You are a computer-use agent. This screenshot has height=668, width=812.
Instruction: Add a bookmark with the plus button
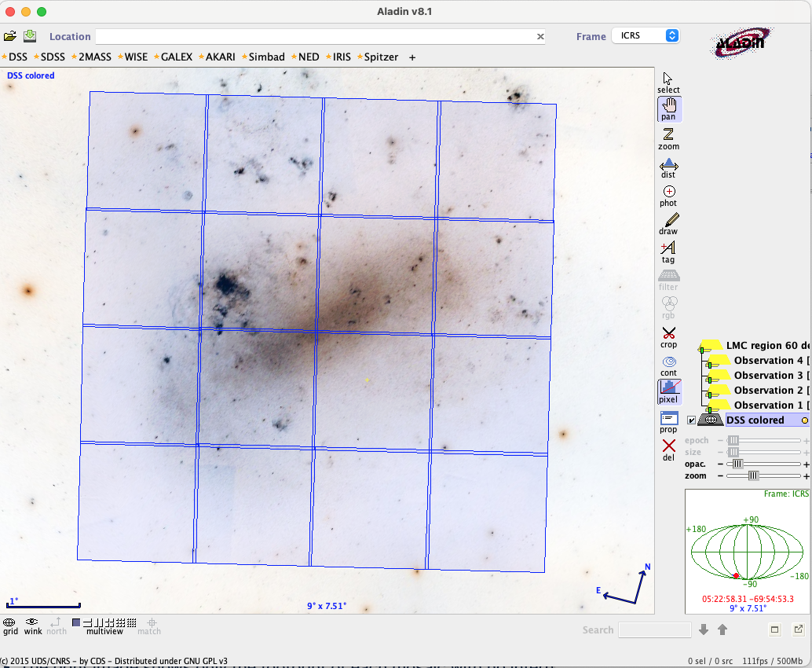(412, 57)
